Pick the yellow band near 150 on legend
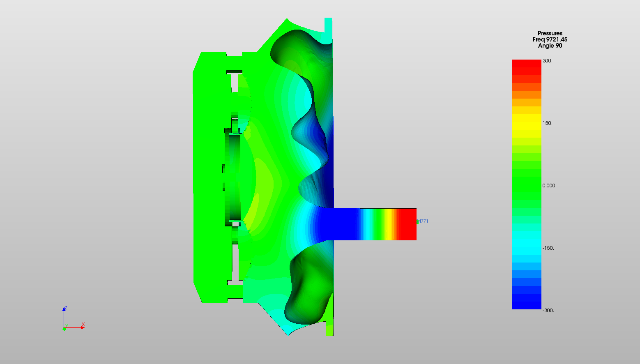Screen dimensions: 640x364 [x=526, y=122]
